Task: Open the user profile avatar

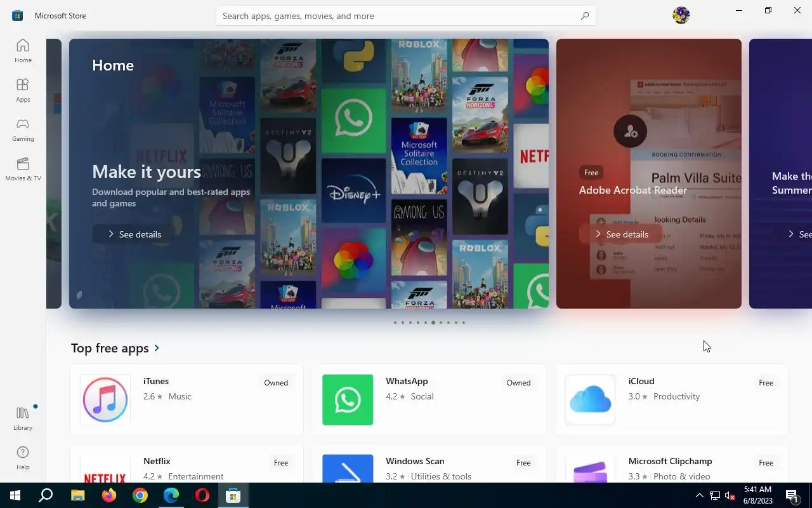Action: (681, 15)
